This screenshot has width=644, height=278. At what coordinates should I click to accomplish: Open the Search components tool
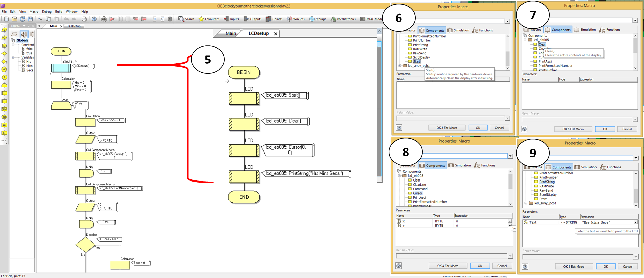[x=186, y=19]
